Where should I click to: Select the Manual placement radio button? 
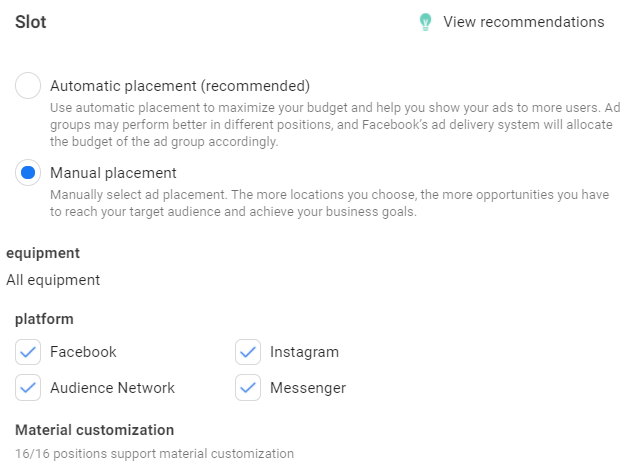[x=28, y=173]
